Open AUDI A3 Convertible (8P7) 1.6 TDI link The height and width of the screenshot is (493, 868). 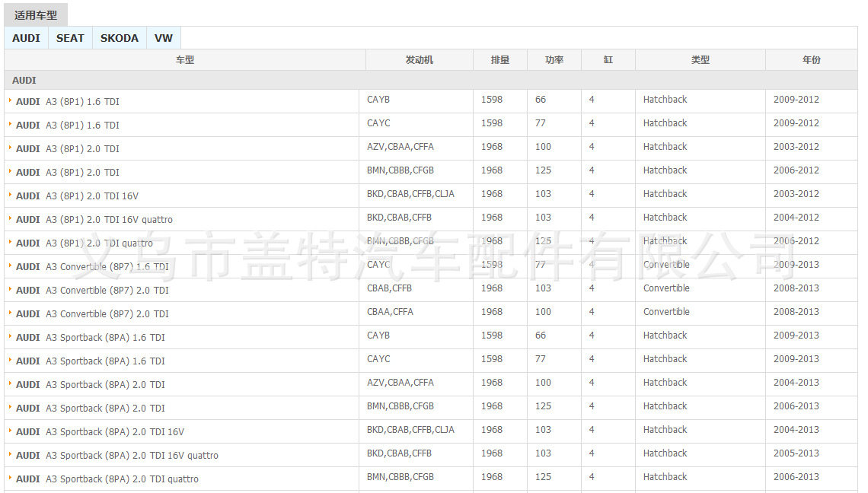(x=92, y=267)
